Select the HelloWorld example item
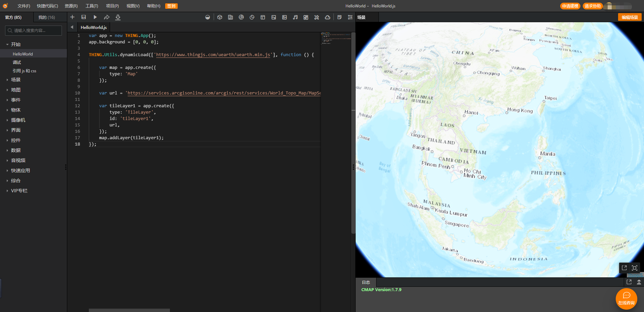The width and height of the screenshot is (644, 312). click(33, 54)
